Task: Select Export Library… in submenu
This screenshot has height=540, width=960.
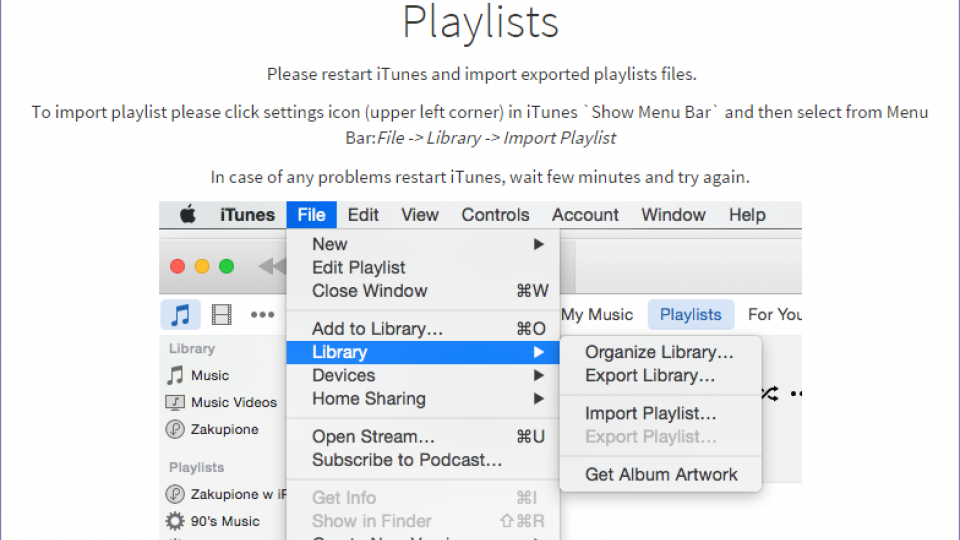Action: coord(661,375)
